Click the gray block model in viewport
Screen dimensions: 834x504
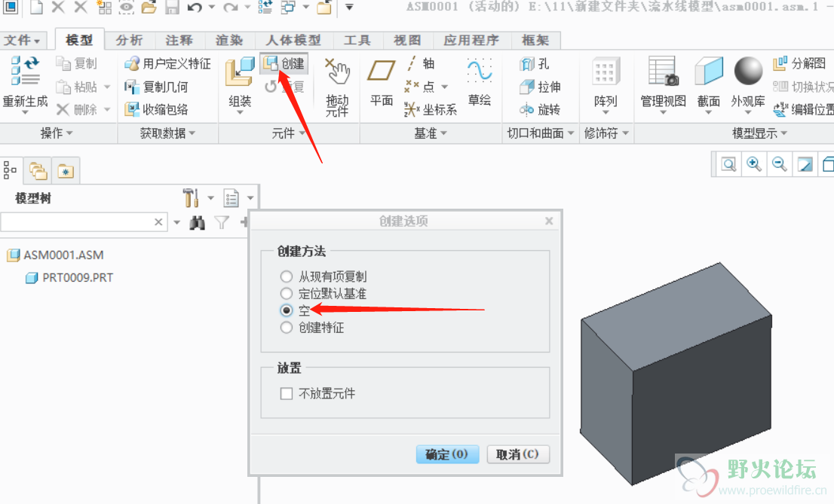[x=676, y=372]
